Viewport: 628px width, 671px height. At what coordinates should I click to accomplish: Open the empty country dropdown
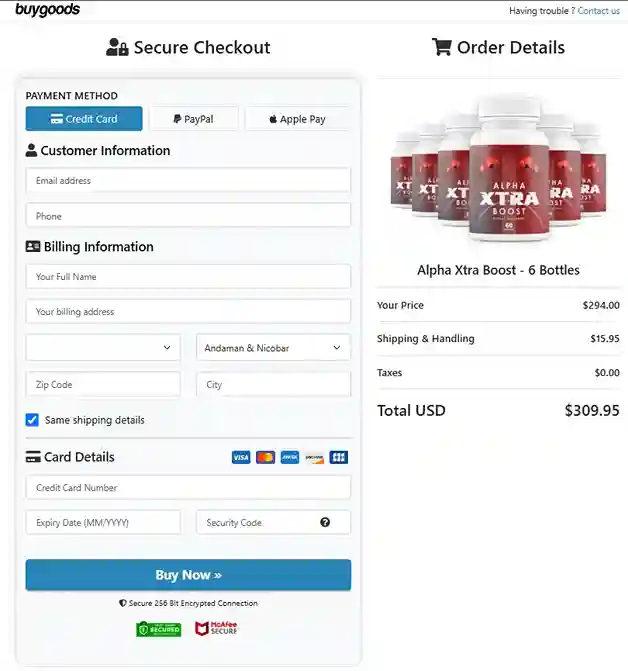pyautogui.click(x=103, y=348)
